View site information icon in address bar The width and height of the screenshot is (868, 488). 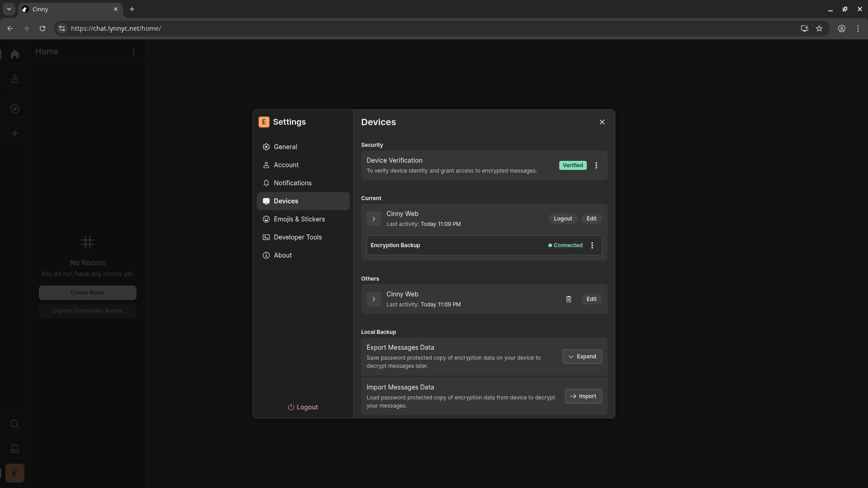(62, 28)
